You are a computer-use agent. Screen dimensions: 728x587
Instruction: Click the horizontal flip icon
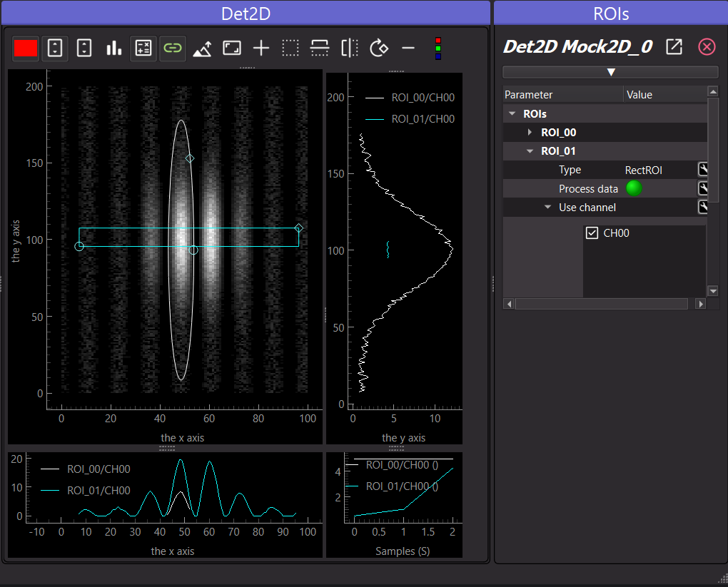pyautogui.click(x=320, y=49)
